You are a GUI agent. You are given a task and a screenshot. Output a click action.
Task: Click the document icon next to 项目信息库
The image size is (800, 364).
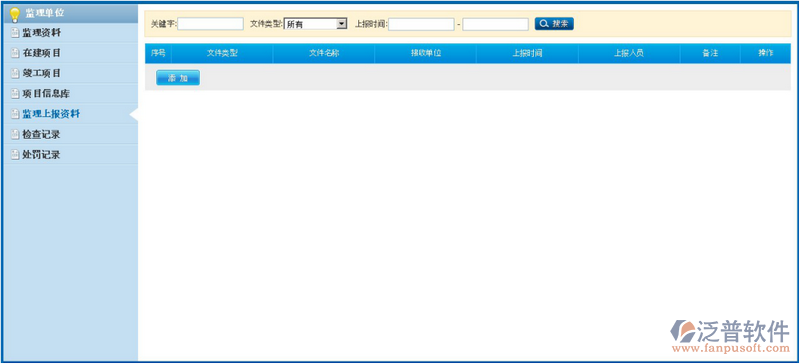coord(15,94)
